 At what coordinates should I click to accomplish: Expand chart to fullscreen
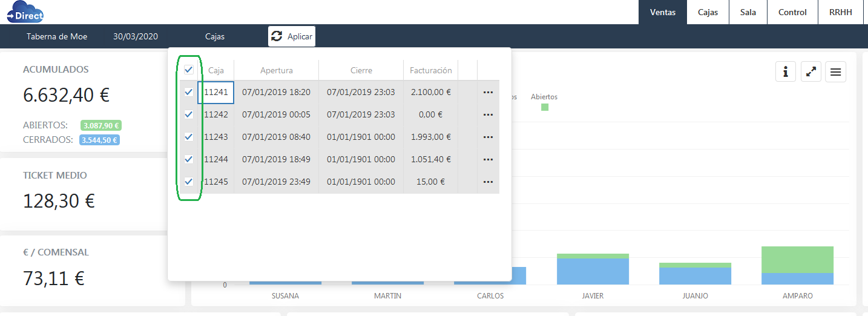[810, 72]
